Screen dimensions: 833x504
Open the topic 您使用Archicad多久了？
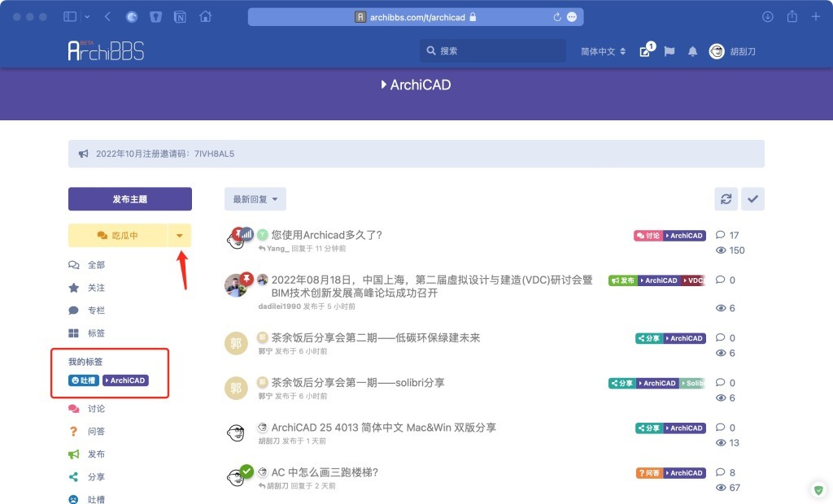[x=327, y=235]
